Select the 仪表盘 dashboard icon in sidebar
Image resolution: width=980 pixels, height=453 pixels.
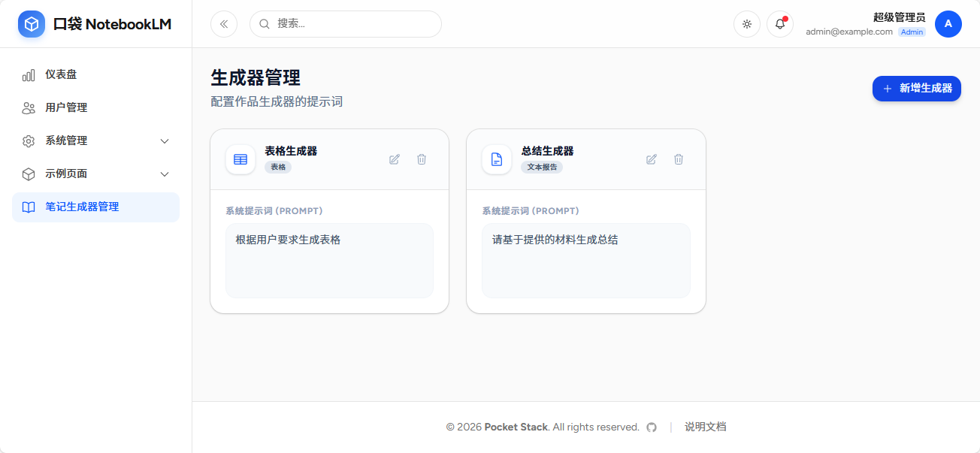[29, 74]
